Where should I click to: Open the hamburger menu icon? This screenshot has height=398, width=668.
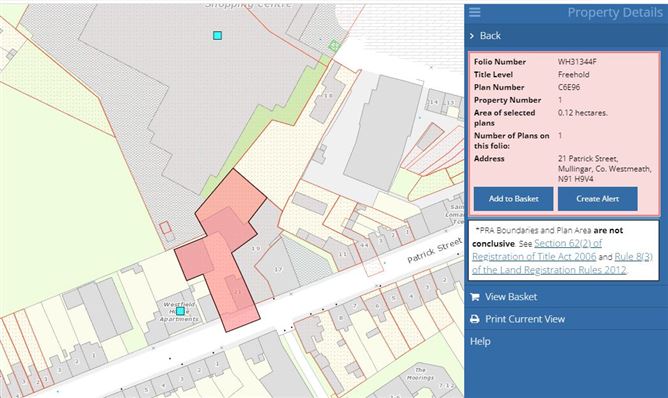pyautogui.click(x=475, y=12)
